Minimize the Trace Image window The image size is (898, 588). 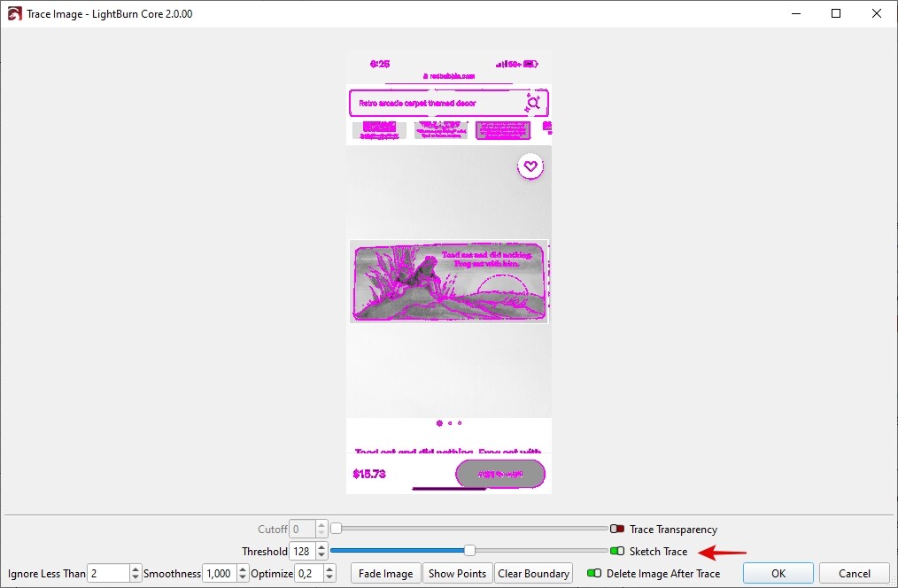coord(795,14)
